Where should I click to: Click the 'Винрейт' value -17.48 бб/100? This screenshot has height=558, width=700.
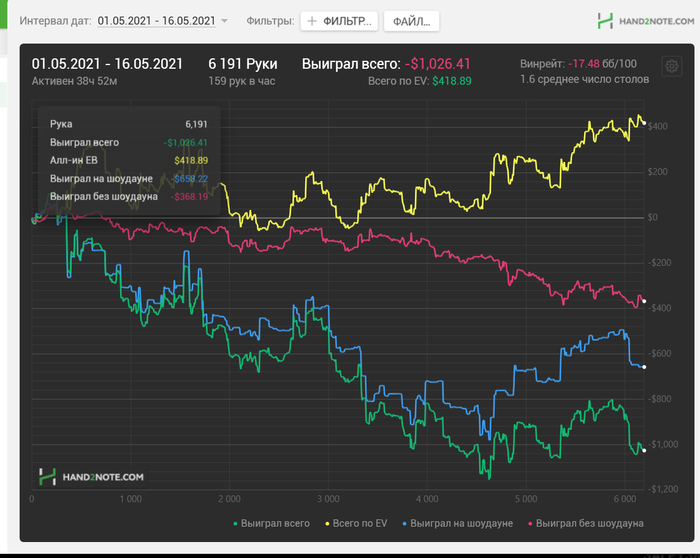point(602,64)
